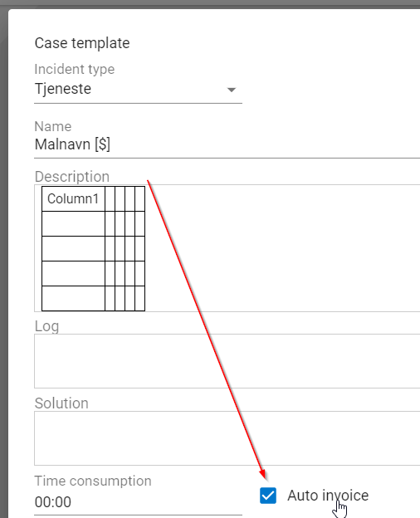Select the Tjeneste incident type value
420x518 pixels.
click(63, 89)
